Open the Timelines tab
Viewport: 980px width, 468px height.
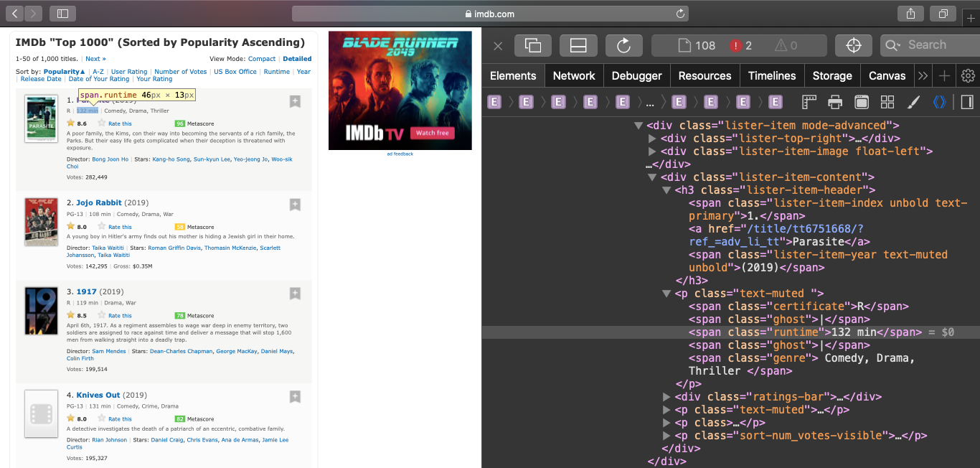[771, 76]
